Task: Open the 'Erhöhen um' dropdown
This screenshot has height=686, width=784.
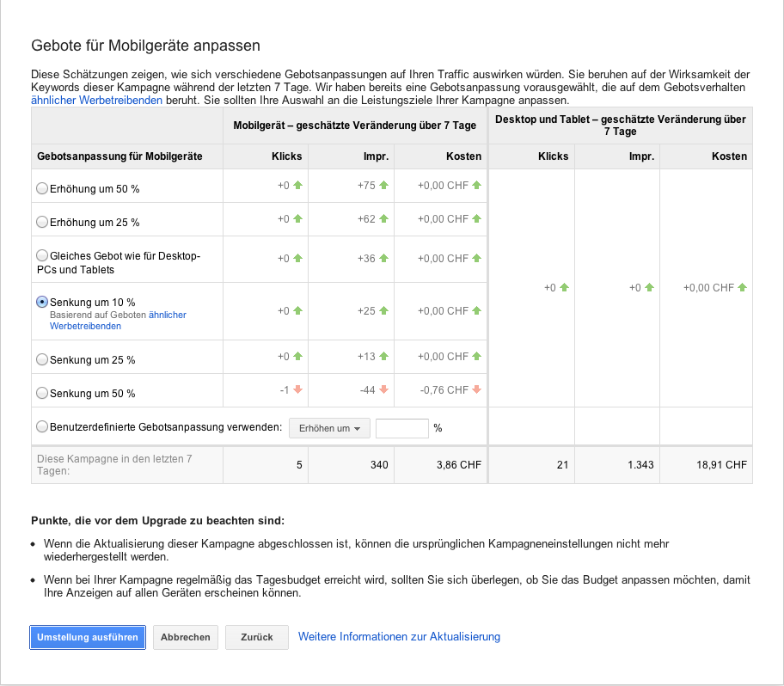Action: [x=329, y=428]
